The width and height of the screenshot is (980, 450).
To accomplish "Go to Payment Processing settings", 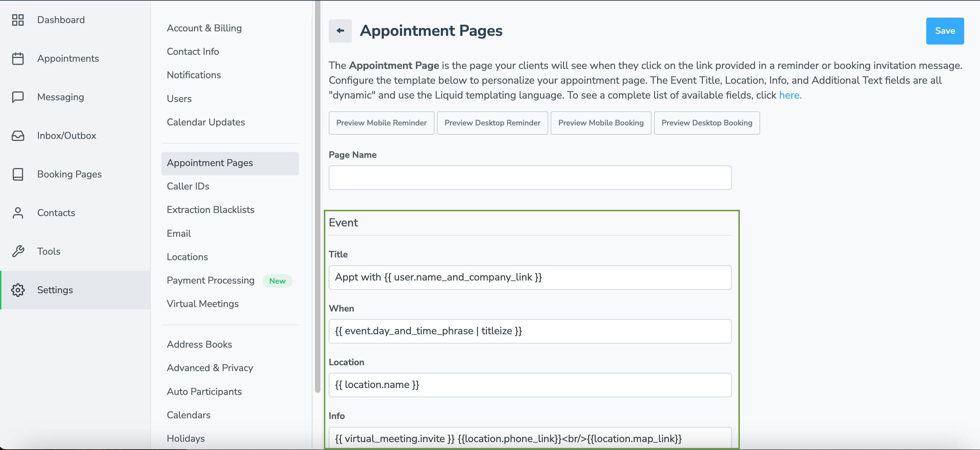I will click(x=211, y=280).
